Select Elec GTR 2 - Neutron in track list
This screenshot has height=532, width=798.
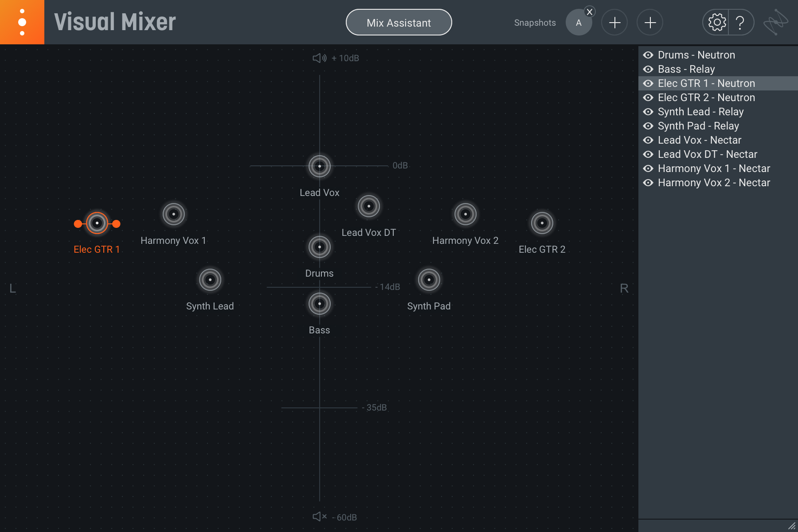(x=706, y=97)
